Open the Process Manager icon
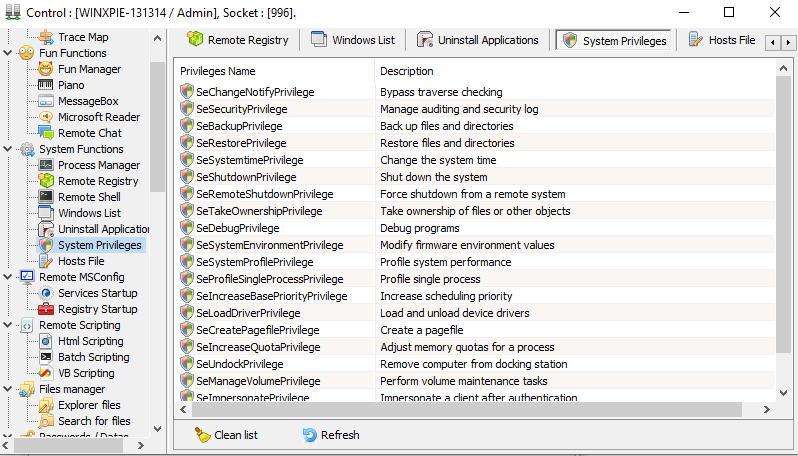This screenshot has height=456, width=798. [46, 165]
